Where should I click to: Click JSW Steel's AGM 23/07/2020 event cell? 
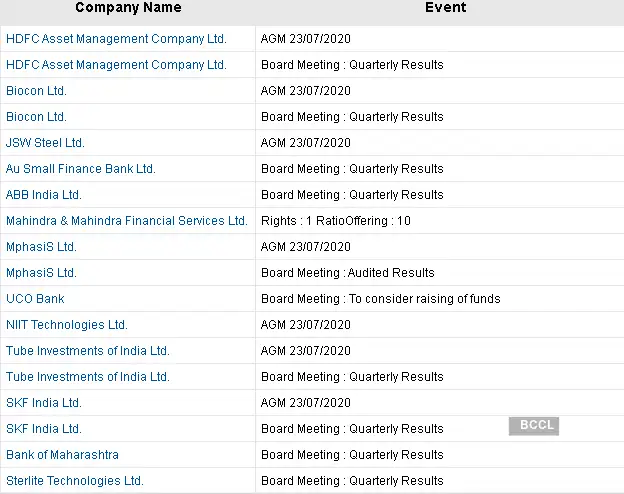coord(306,143)
